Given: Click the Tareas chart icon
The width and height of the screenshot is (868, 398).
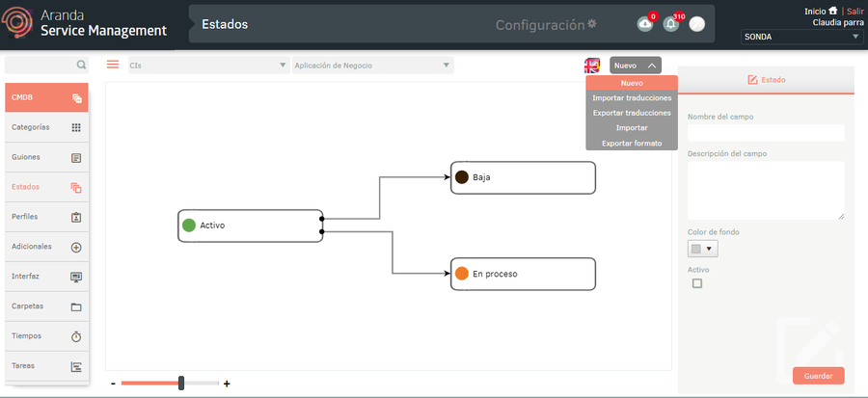Looking at the screenshot, I should [76, 367].
